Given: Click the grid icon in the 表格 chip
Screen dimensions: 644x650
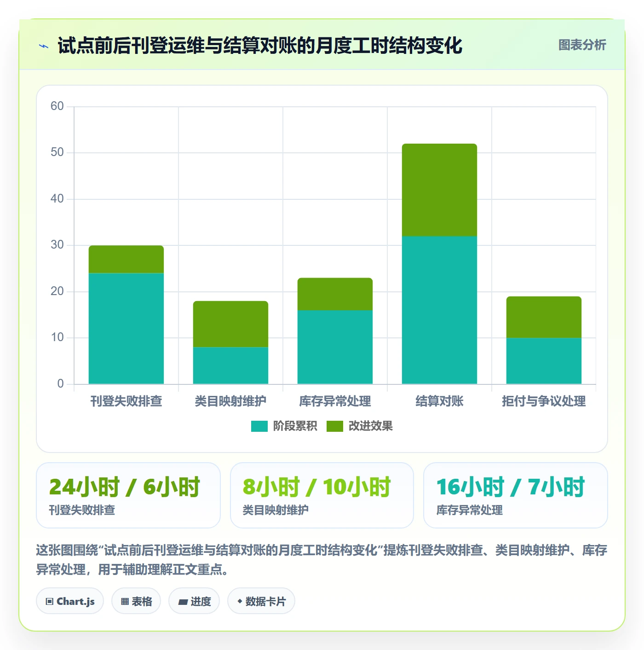Looking at the screenshot, I should tap(125, 601).
